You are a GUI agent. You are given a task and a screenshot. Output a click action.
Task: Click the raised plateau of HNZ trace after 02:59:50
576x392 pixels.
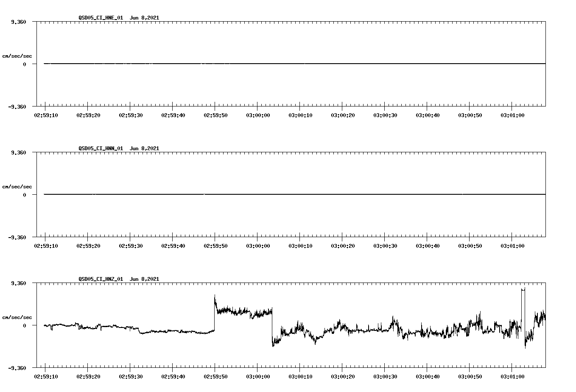click(243, 312)
